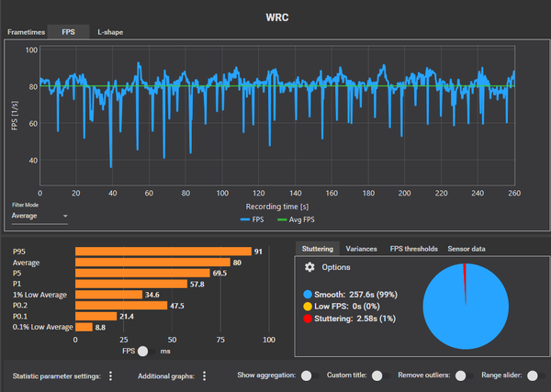This screenshot has height=392, width=551.
Task: Click the 'Low FPS: 0s (0%)' text
Action: tap(347, 307)
